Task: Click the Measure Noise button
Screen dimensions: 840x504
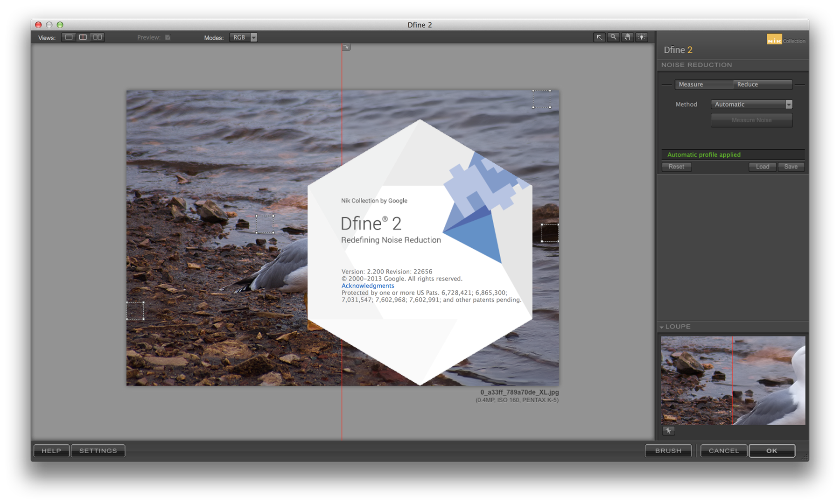Action: click(751, 120)
